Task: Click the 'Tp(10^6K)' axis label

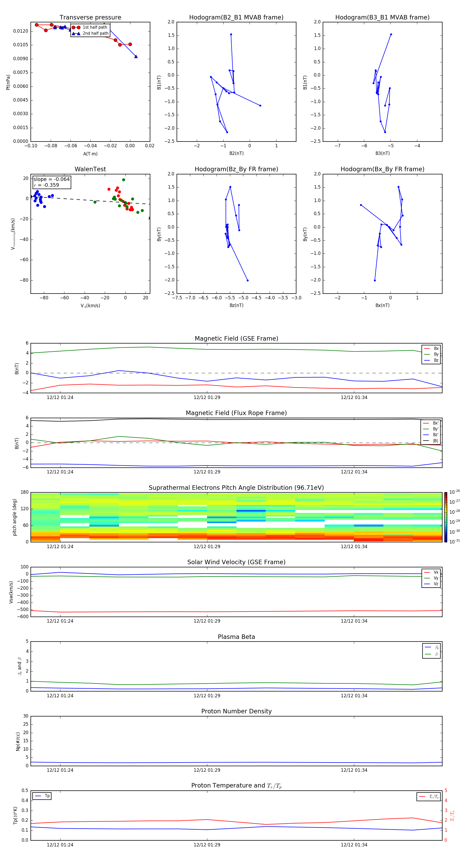Action: coord(15,815)
